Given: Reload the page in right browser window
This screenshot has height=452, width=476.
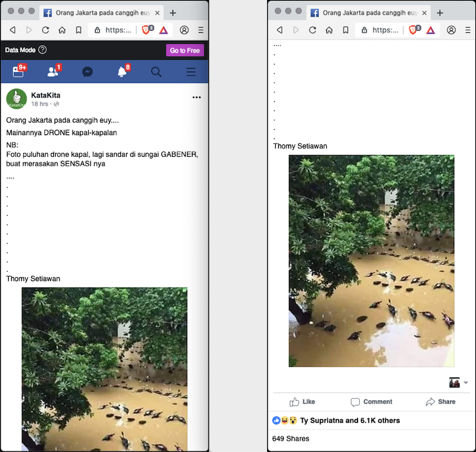Looking at the screenshot, I should 312,30.
